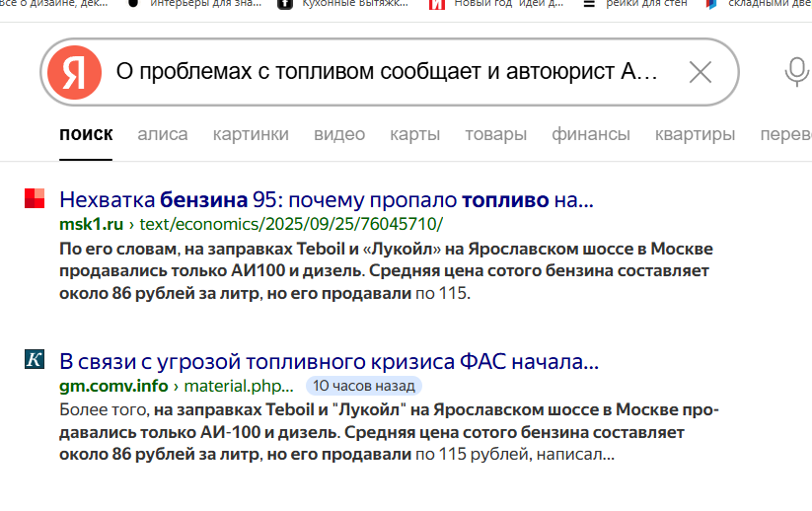The image size is (812, 511).
Task: Click the Yandex logo in search bar
Action: tap(75, 72)
